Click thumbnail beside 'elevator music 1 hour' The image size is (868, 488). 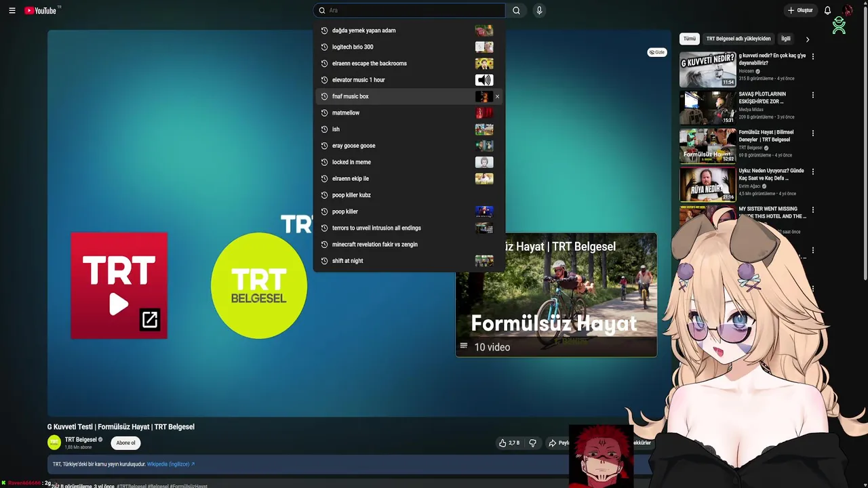[x=484, y=80]
